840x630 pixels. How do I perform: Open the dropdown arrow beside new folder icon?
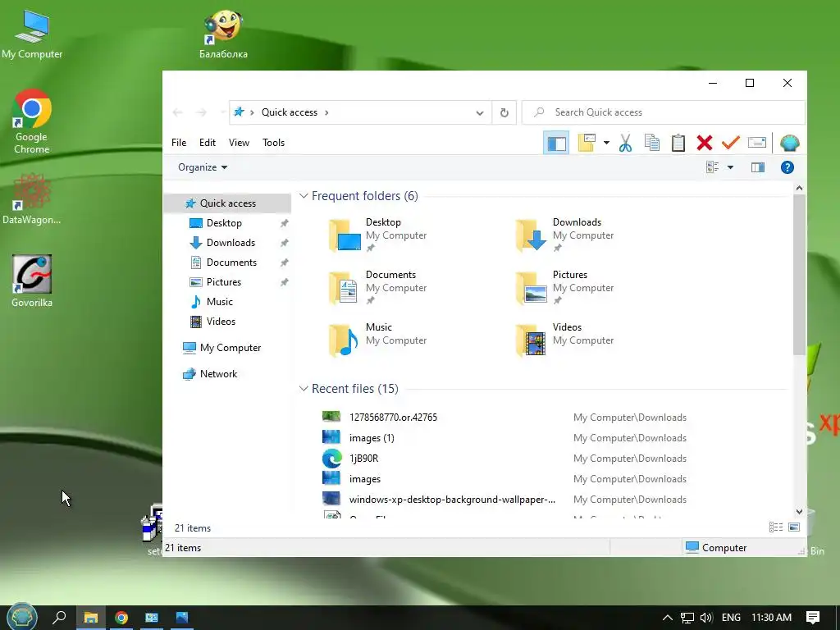click(x=606, y=143)
